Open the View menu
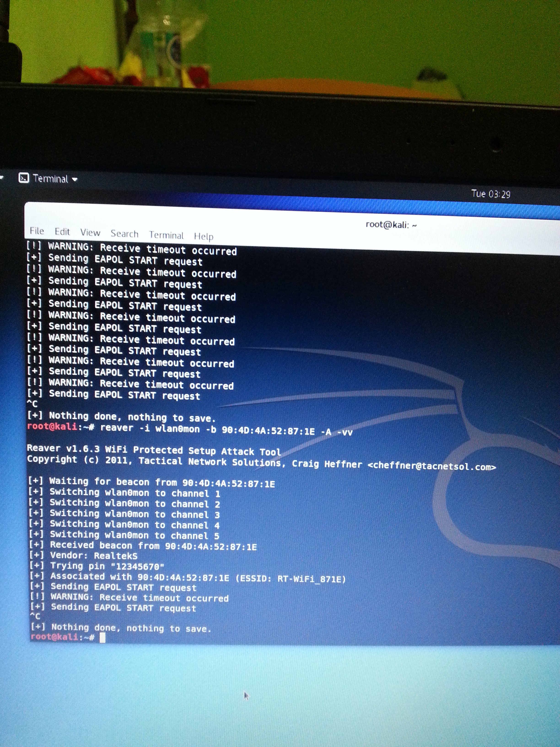Viewport: 560px width, 747px height. tap(90, 233)
